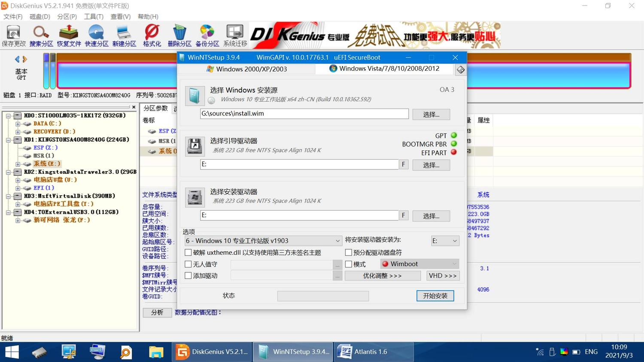Go to previous disk with left arrow
Image resolution: width=644 pixels, height=362 pixels.
17,59
